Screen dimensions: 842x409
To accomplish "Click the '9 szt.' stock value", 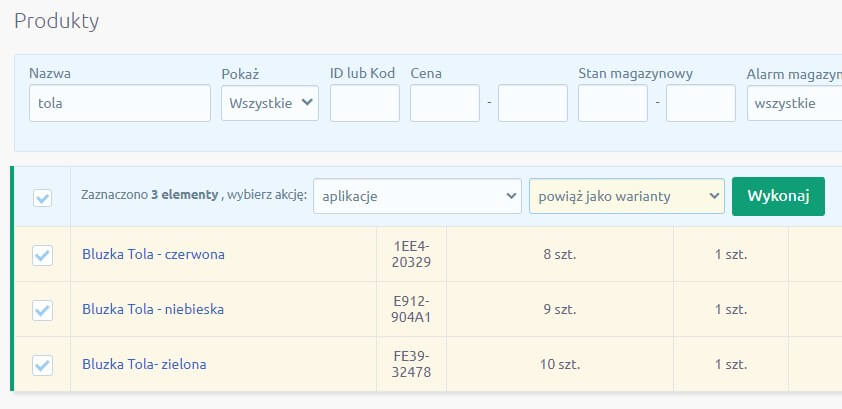I will [560, 310].
